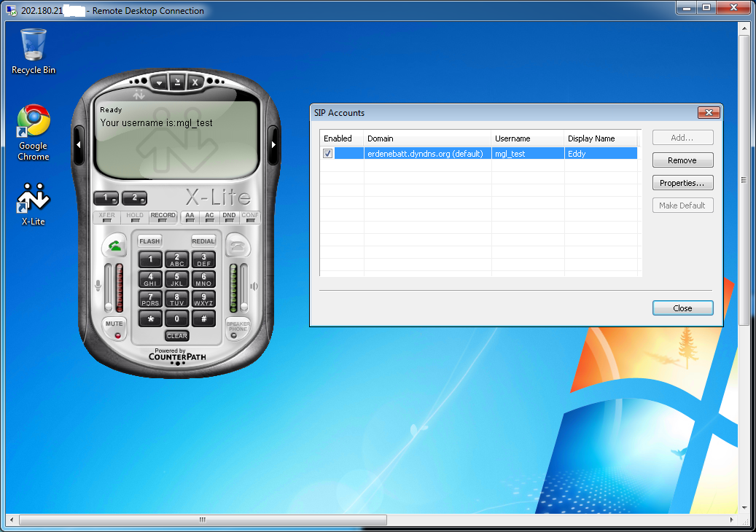Click the CounterPath logo on softphone
This screenshot has width=756, height=532.
click(x=177, y=355)
